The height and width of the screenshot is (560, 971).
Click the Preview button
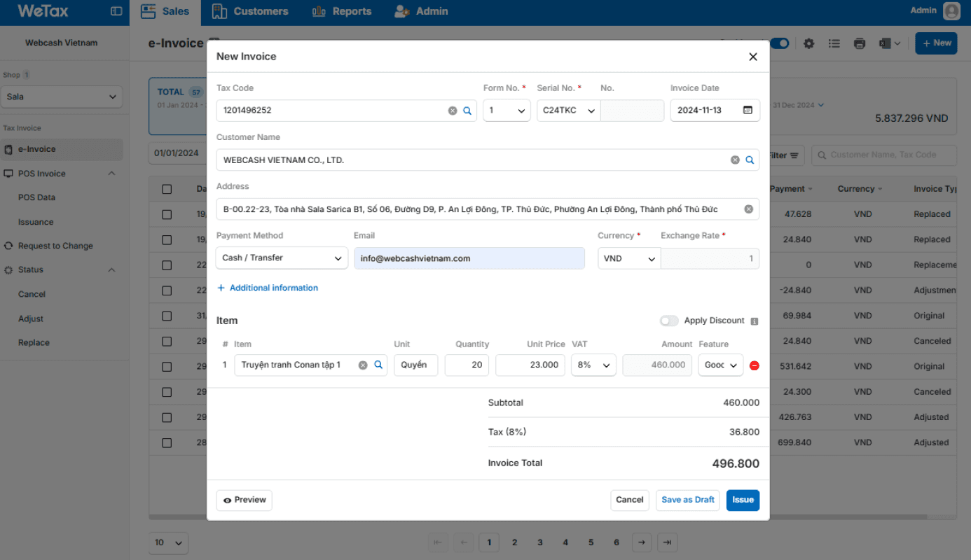pos(244,500)
